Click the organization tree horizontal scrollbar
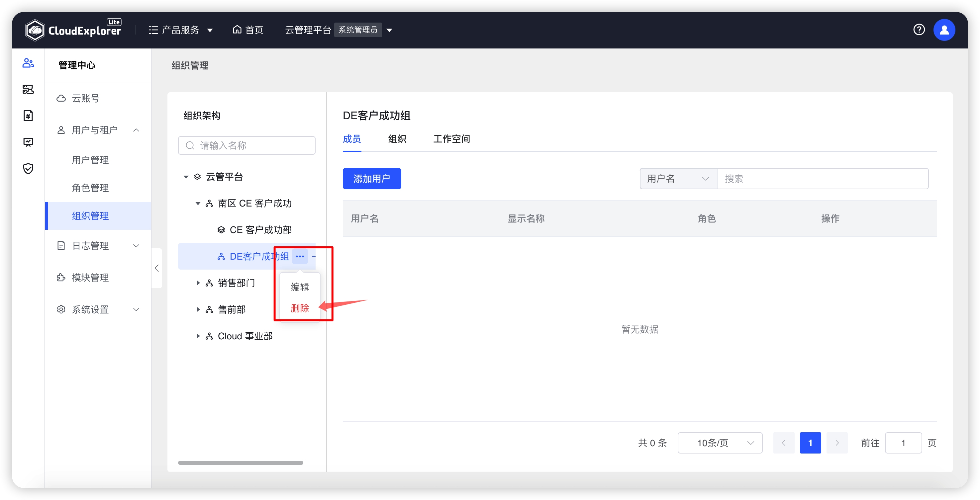Screen dimensions: 980x500 tap(241, 463)
